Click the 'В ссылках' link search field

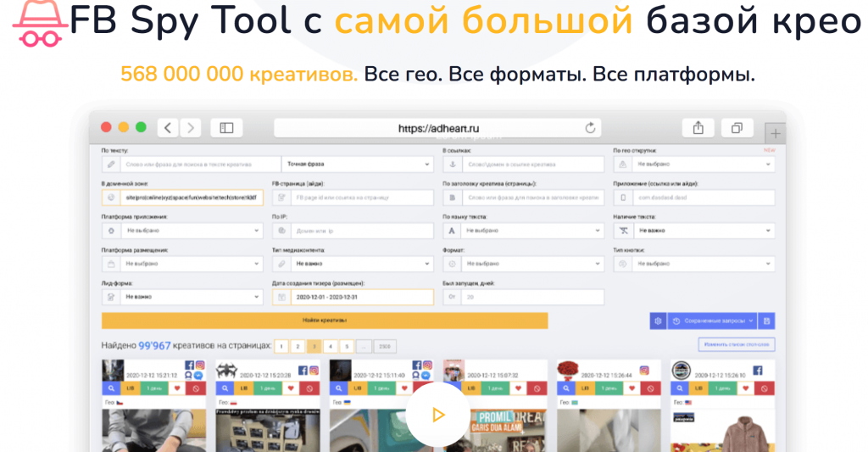(x=523, y=164)
